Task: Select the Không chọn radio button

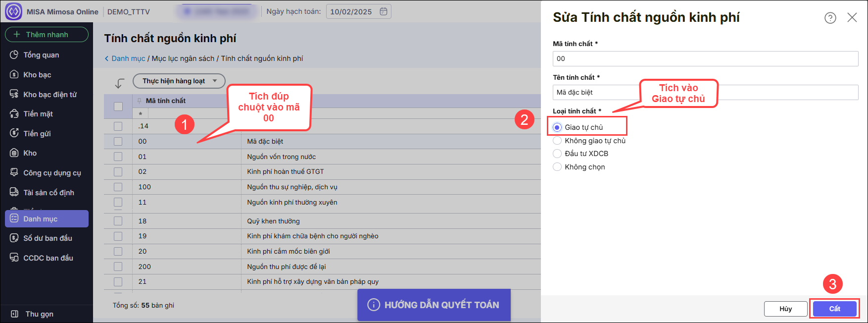Action: (557, 167)
